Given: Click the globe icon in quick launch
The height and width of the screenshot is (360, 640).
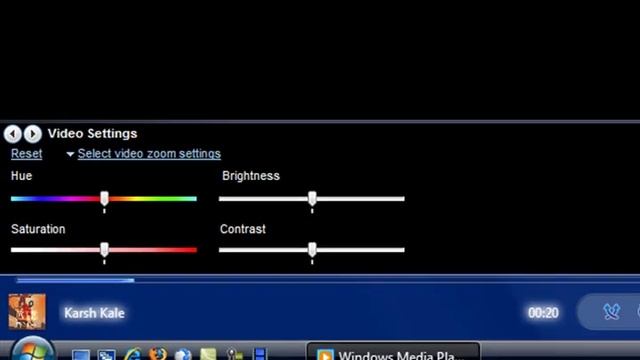Looking at the screenshot, I should click(183, 354).
